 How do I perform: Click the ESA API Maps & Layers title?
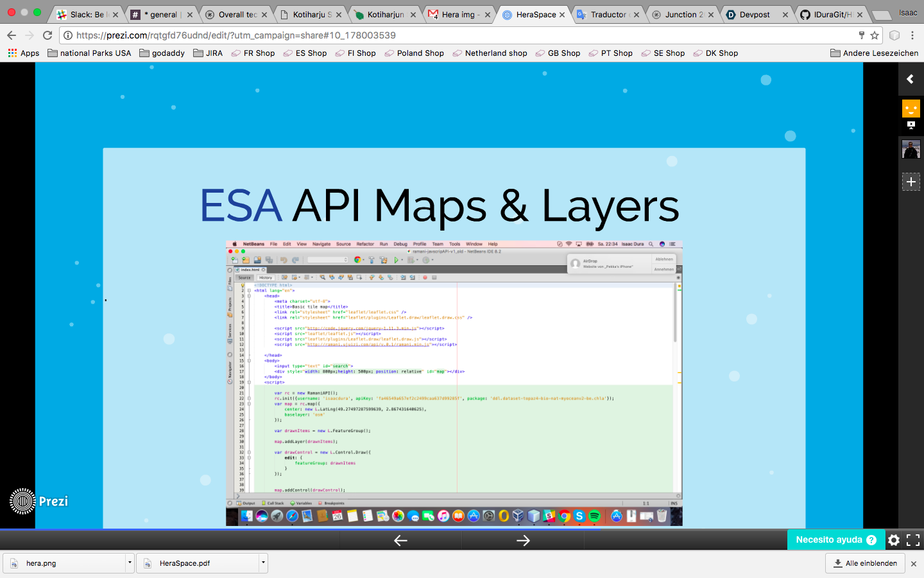pyautogui.click(x=440, y=206)
